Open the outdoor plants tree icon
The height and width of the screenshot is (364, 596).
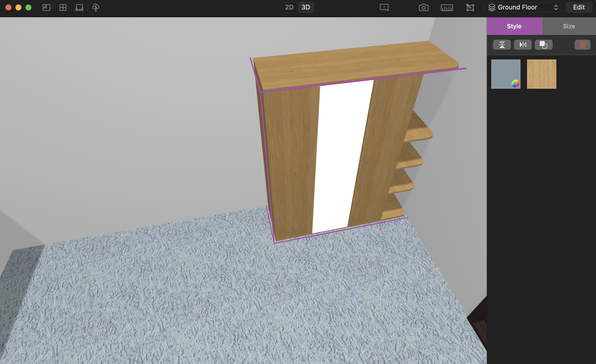(96, 7)
